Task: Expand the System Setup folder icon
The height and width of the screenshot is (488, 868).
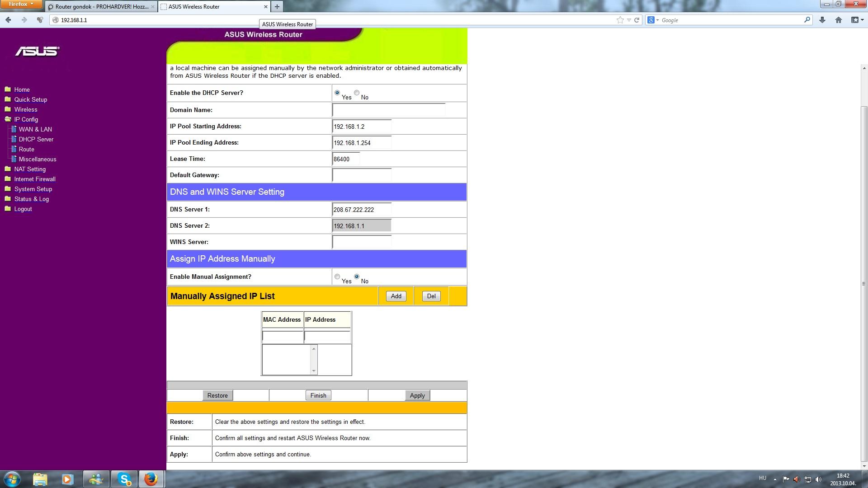Action: tap(8, 188)
